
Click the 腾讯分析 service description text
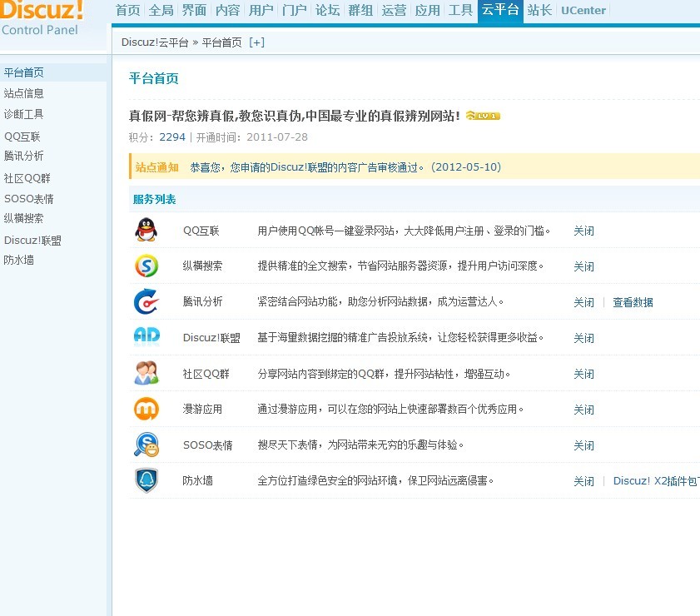[x=381, y=301]
